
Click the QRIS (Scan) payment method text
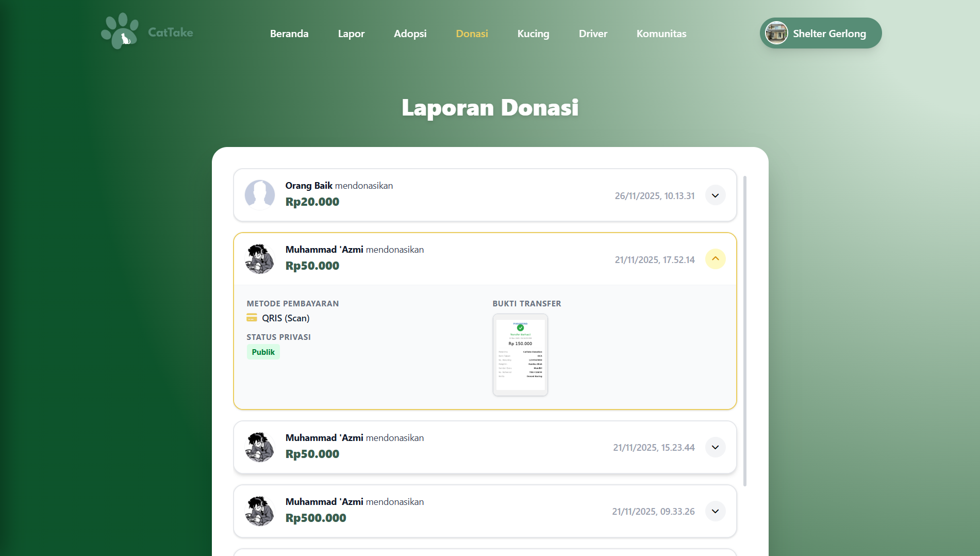coord(286,318)
